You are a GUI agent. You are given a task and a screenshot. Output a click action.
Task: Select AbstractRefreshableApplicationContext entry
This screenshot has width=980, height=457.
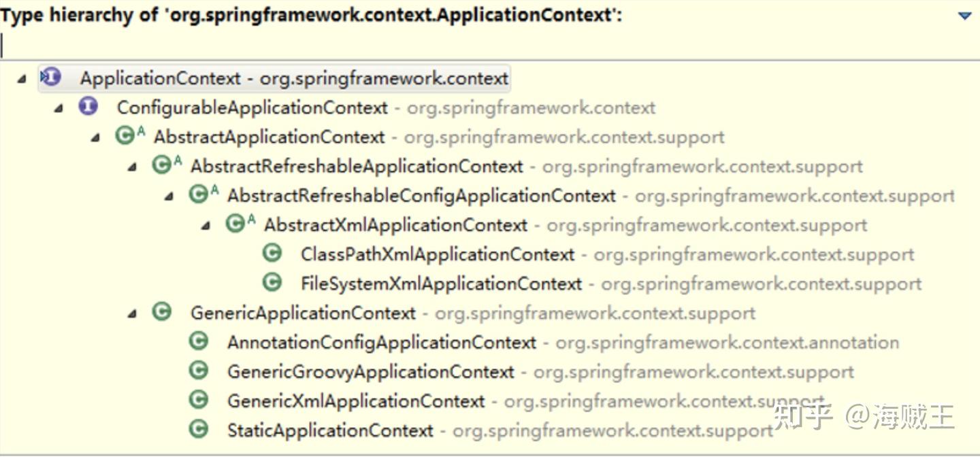point(357,167)
